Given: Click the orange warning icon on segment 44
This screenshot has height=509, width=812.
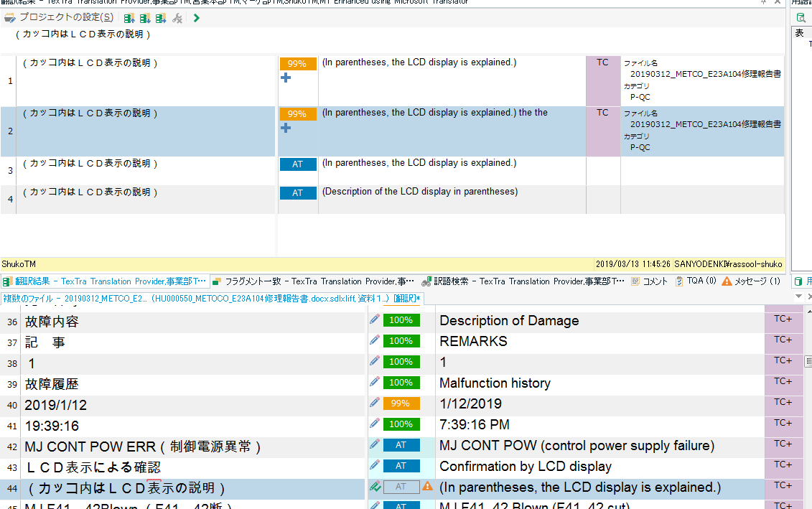Looking at the screenshot, I should [x=428, y=486].
